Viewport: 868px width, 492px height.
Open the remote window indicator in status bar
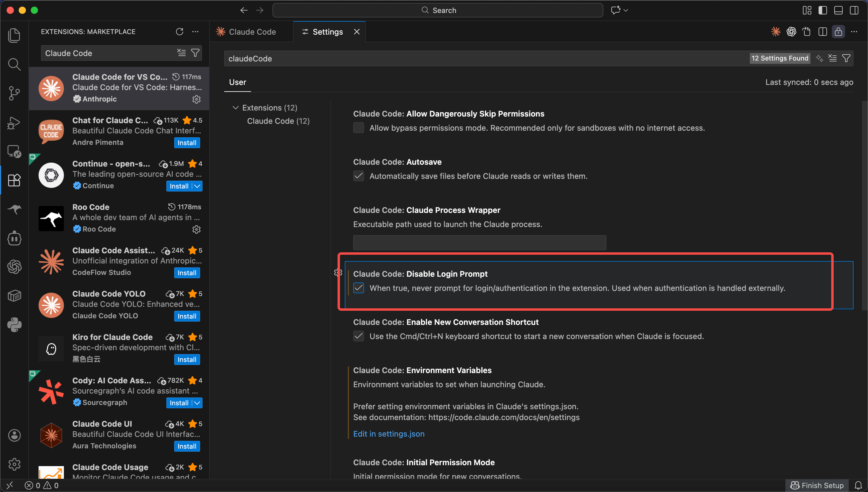[10, 486]
